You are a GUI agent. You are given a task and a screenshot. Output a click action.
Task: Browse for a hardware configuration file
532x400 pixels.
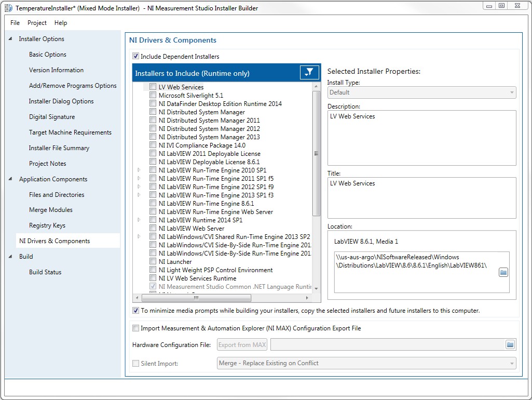click(510, 344)
